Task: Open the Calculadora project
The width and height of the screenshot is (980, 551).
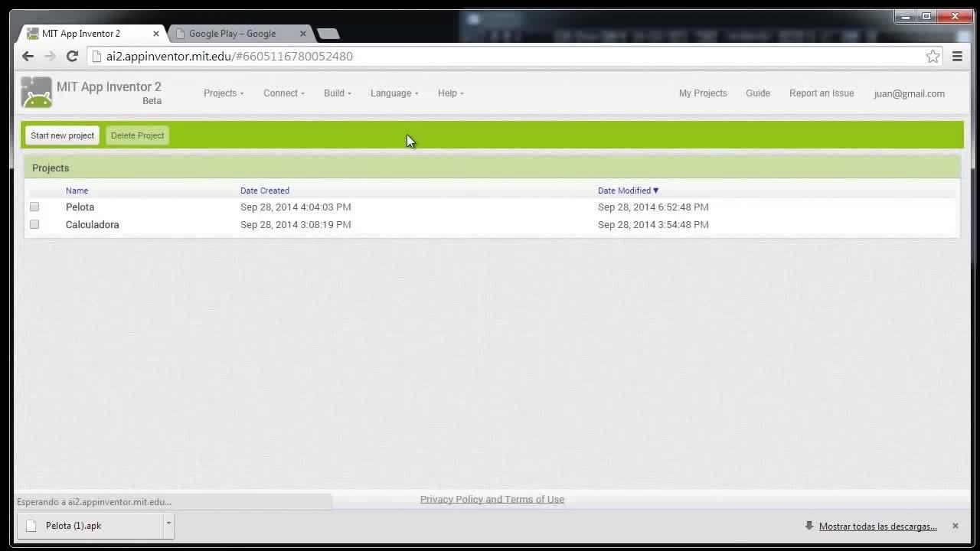Action: 92,224
